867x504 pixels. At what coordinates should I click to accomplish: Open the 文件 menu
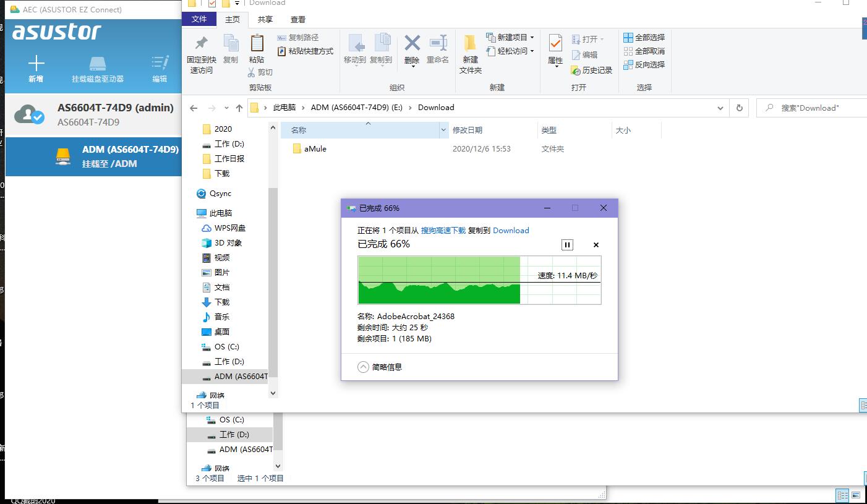(x=199, y=19)
